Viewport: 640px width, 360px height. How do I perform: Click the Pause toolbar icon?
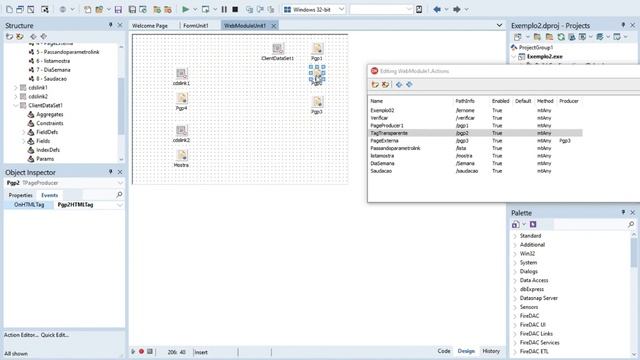tap(224, 9)
